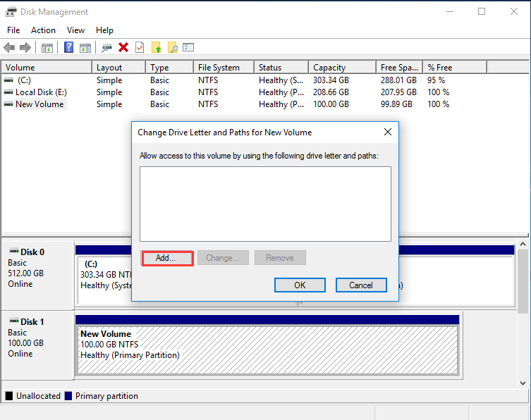Click the scroll up arrow in the disk pane
This screenshot has width=531, height=420.
coord(523,244)
